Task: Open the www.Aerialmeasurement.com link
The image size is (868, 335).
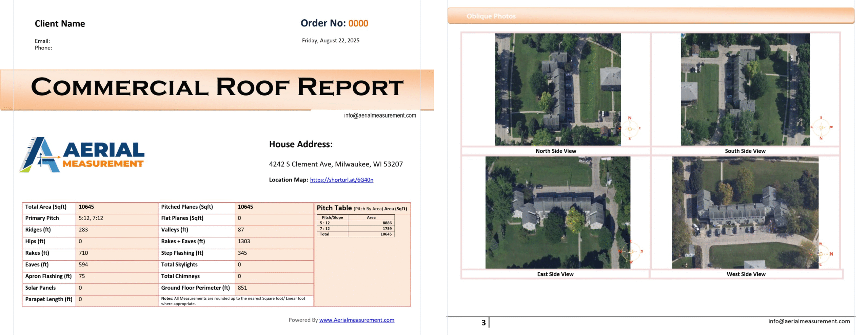Action: pyautogui.click(x=356, y=320)
